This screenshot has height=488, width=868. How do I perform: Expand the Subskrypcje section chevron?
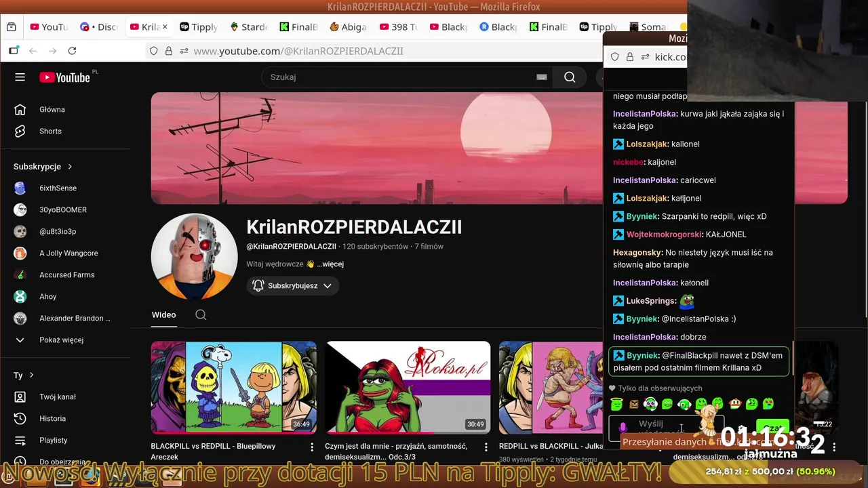click(70, 166)
